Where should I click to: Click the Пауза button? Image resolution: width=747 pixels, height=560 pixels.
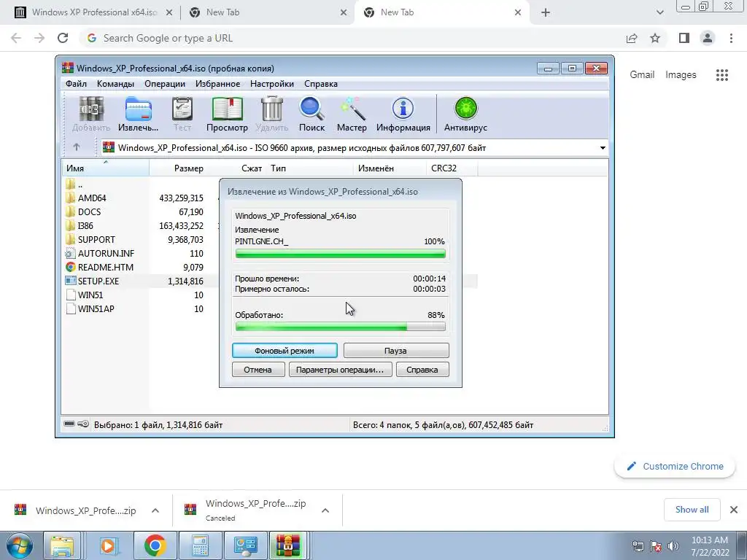click(396, 351)
